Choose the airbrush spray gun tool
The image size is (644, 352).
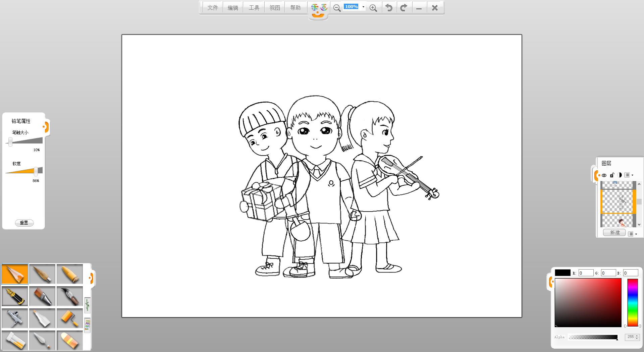pos(15,318)
